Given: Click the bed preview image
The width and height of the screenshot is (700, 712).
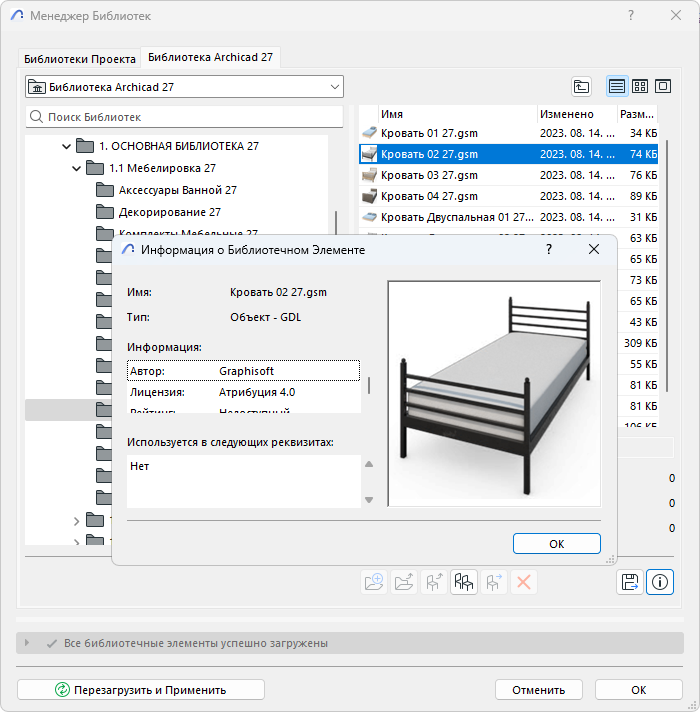Looking at the screenshot, I should [494, 393].
